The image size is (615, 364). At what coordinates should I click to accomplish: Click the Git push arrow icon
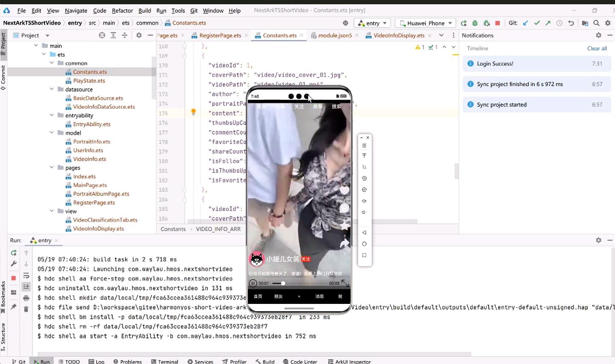coord(548,23)
